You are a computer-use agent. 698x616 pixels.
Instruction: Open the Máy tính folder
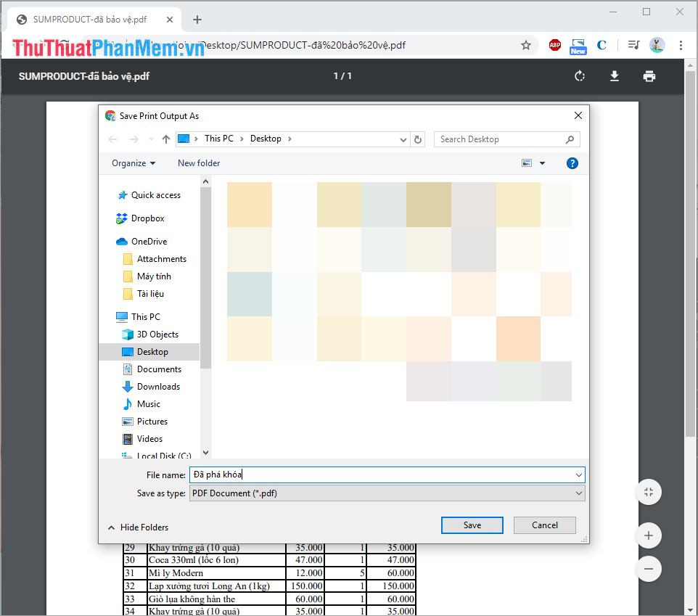tap(147, 276)
